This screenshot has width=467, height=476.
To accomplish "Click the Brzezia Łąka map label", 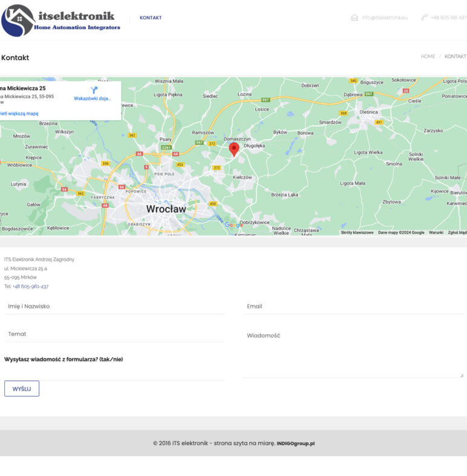I will (285, 195).
